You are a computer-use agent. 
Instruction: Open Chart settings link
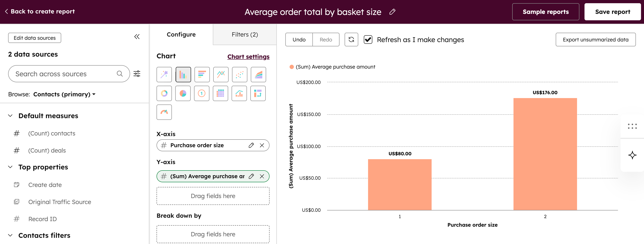pyautogui.click(x=248, y=57)
